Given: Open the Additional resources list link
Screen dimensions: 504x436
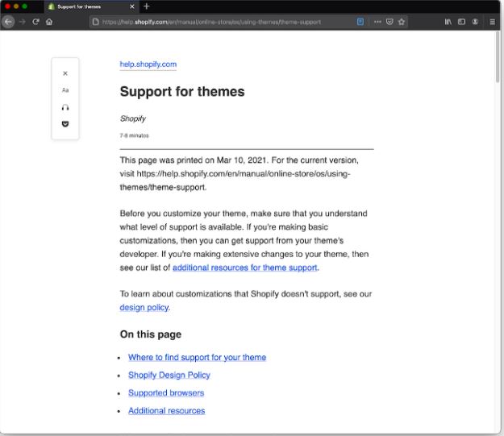Looking at the screenshot, I should click(x=166, y=411).
